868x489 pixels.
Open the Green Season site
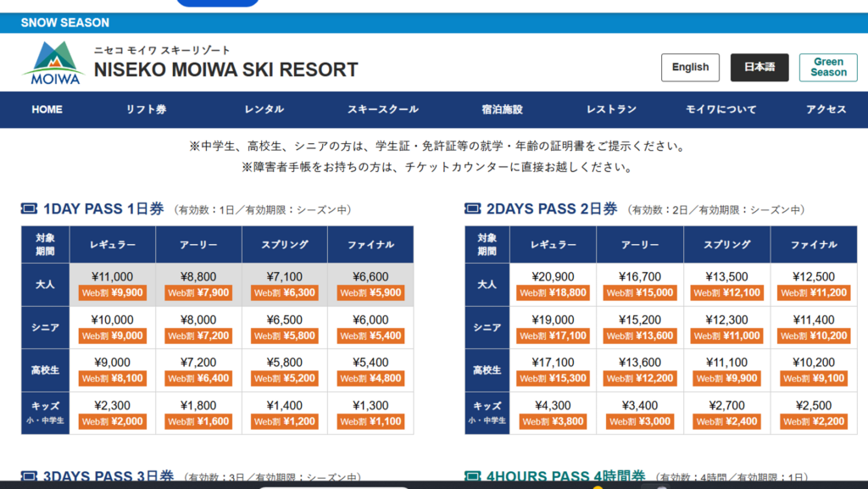click(x=828, y=68)
